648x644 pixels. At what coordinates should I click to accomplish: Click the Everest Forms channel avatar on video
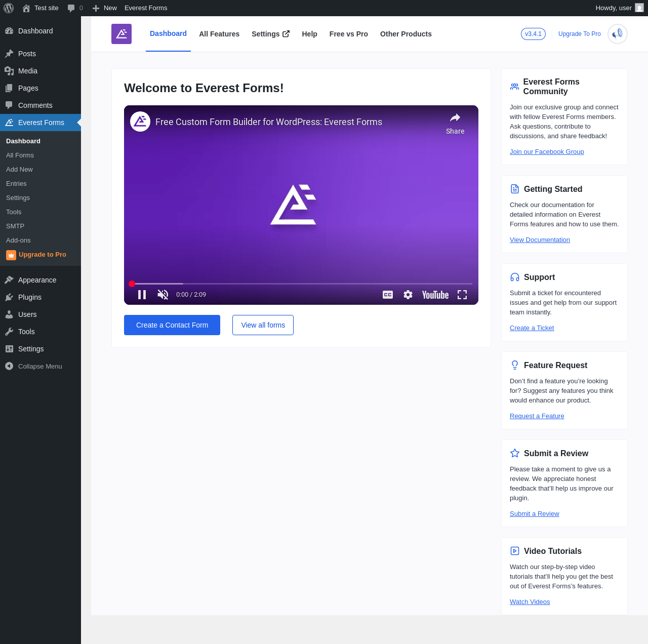(x=140, y=122)
